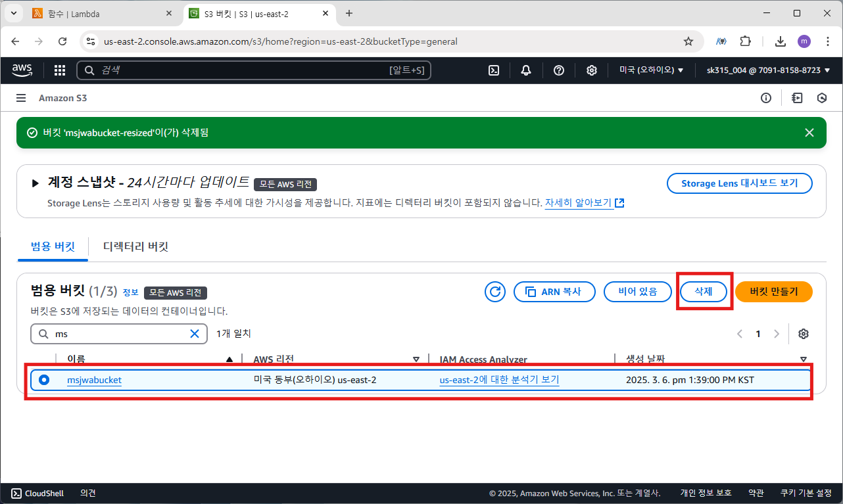Switch to the 범용 버킷 tab
Viewport: 843px width, 504px height.
(x=53, y=246)
